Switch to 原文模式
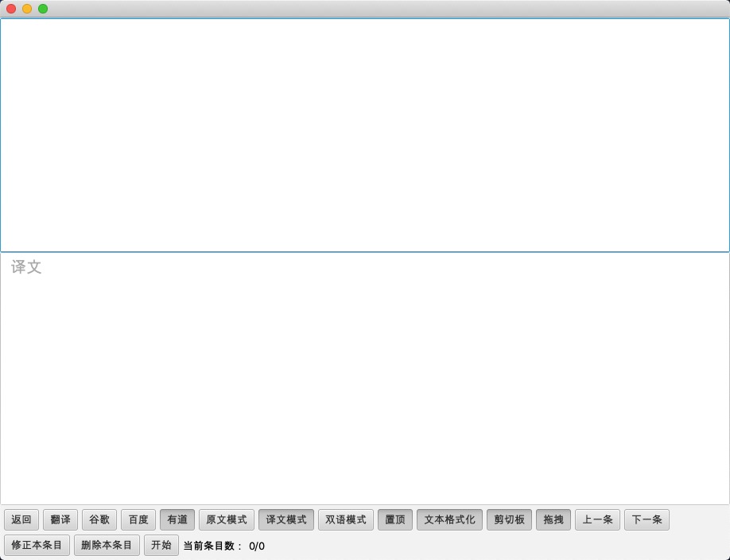The image size is (730, 560). tap(227, 519)
